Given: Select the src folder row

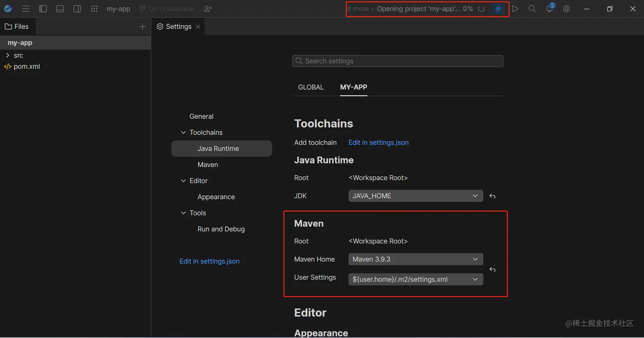Looking at the screenshot, I should pos(75,55).
